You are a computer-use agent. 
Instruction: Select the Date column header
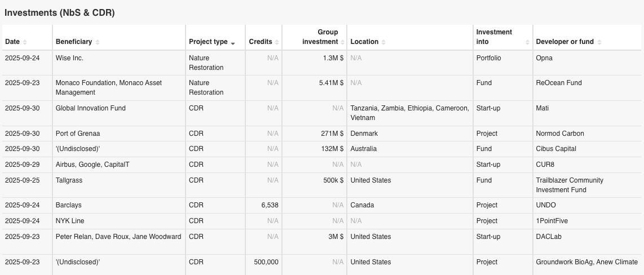12,42
